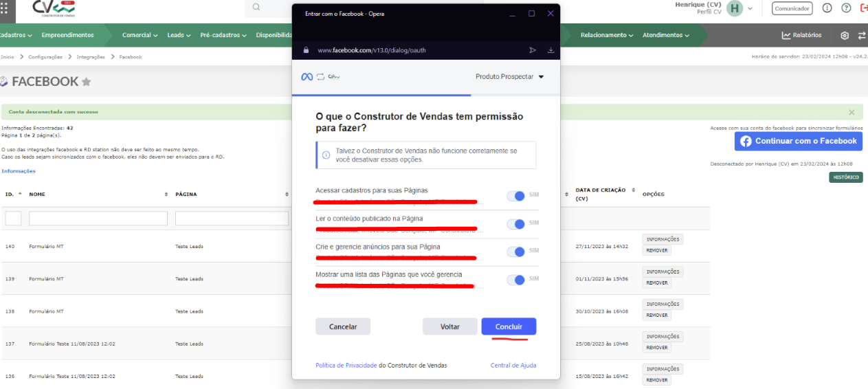Expand the user profile chevron
Viewport: 868px width, 389px height.
(x=750, y=8)
